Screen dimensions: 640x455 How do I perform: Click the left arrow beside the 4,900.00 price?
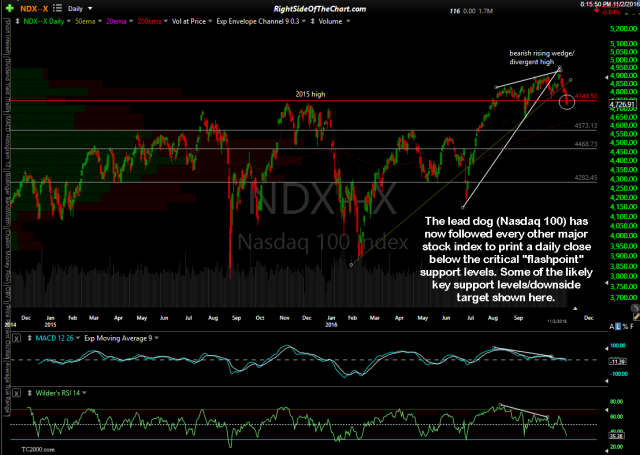click(607, 77)
